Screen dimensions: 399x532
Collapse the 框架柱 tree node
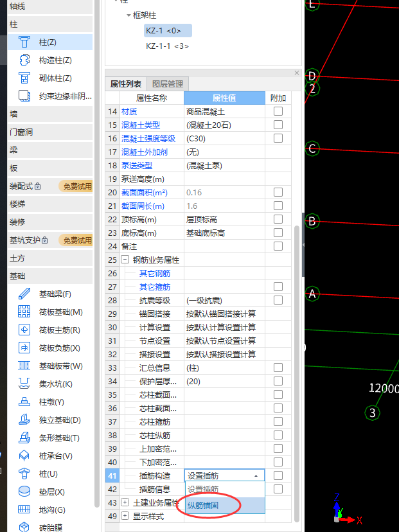[x=129, y=15]
